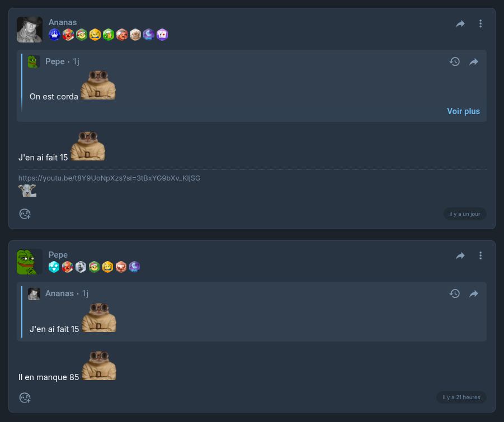Open more options menu on Pepe's post

481,255
